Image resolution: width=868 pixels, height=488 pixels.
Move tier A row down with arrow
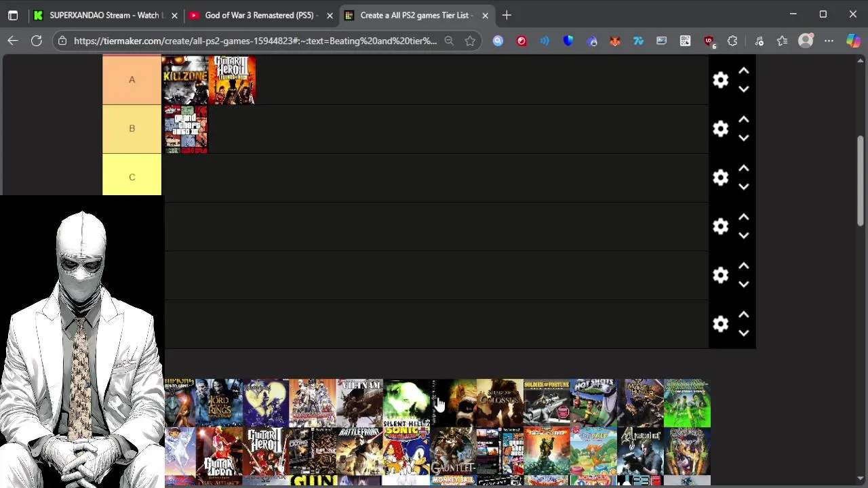(x=743, y=89)
